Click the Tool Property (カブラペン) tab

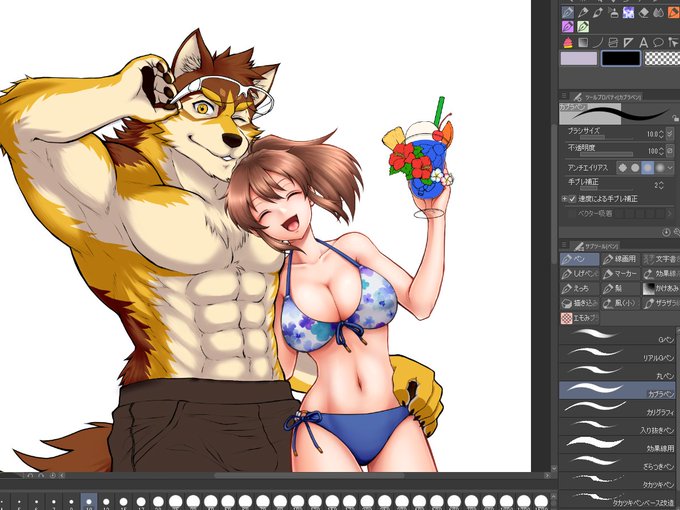tap(606, 97)
